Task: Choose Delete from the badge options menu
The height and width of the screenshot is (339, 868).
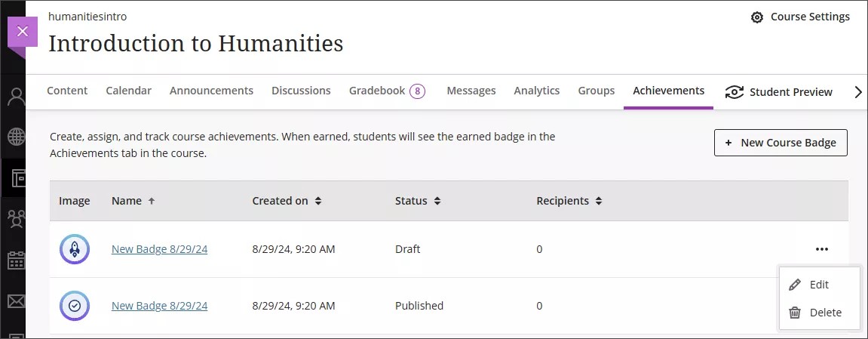Action: tap(824, 313)
